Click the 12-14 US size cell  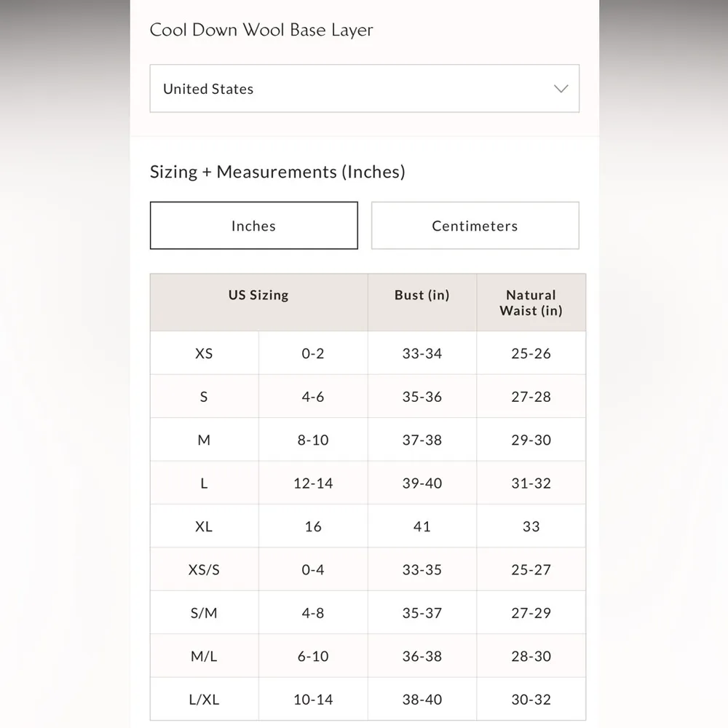tap(313, 483)
